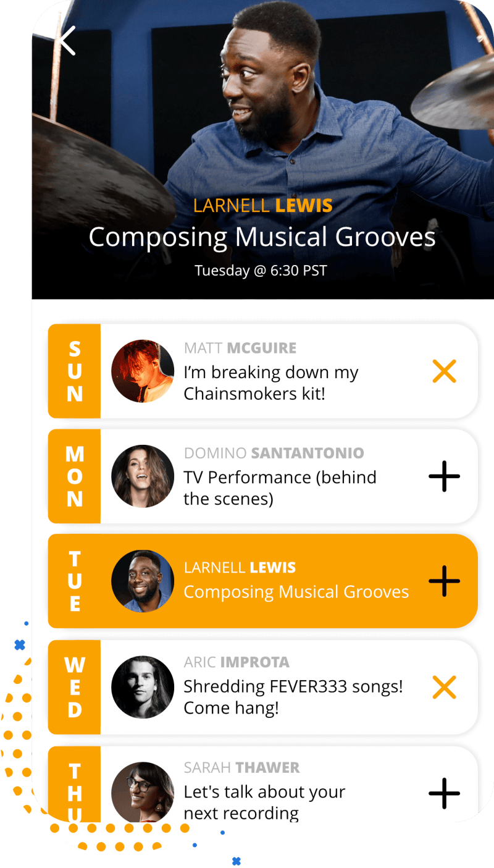The image size is (494, 868).
Task: Open Aric Improta's profile avatar
Action: (x=143, y=687)
